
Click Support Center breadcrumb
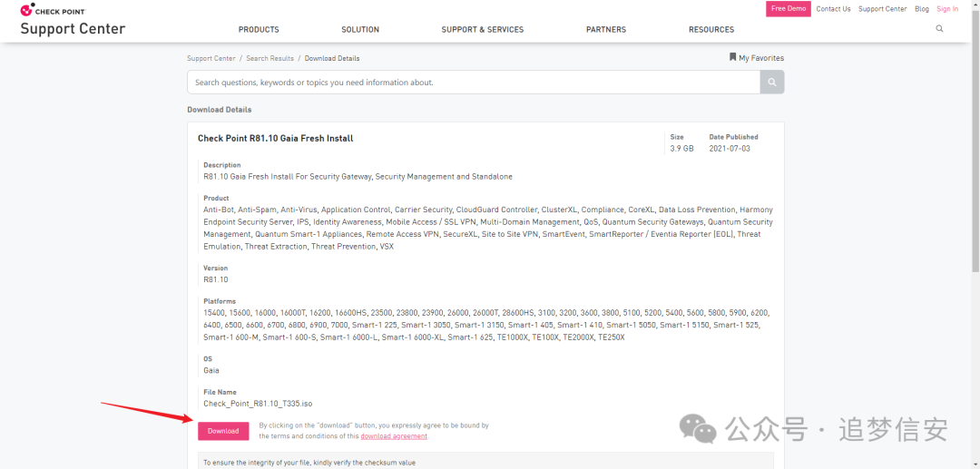[211, 58]
